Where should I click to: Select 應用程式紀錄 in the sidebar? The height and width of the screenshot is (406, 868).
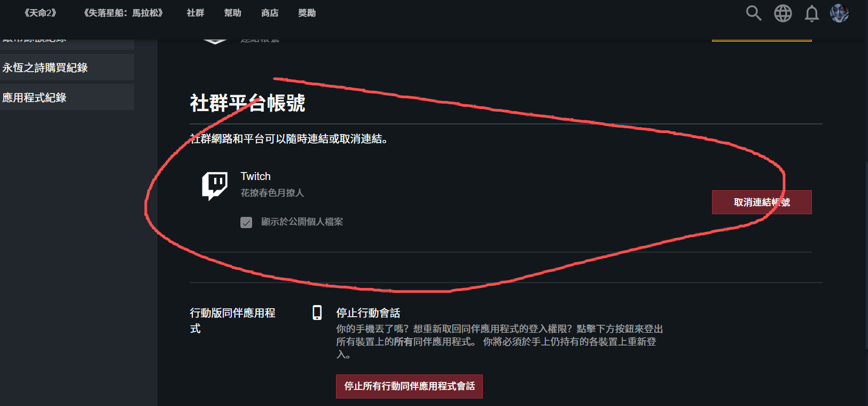tap(67, 97)
